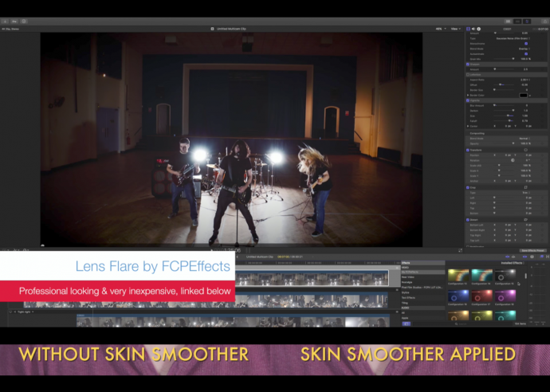The image size is (550, 392).
Task: Uncheck the Autoanimate checkbox
Action: click(526, 54)
